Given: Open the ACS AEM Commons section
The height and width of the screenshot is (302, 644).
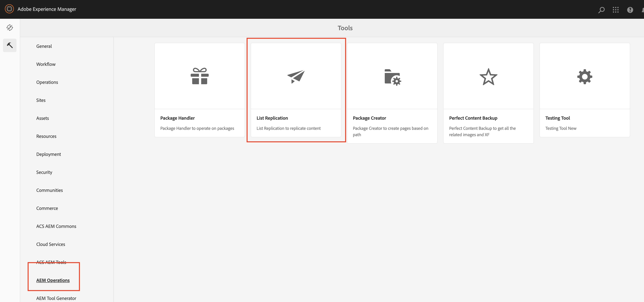Looking at the screenshot, I should pos(56,226).
